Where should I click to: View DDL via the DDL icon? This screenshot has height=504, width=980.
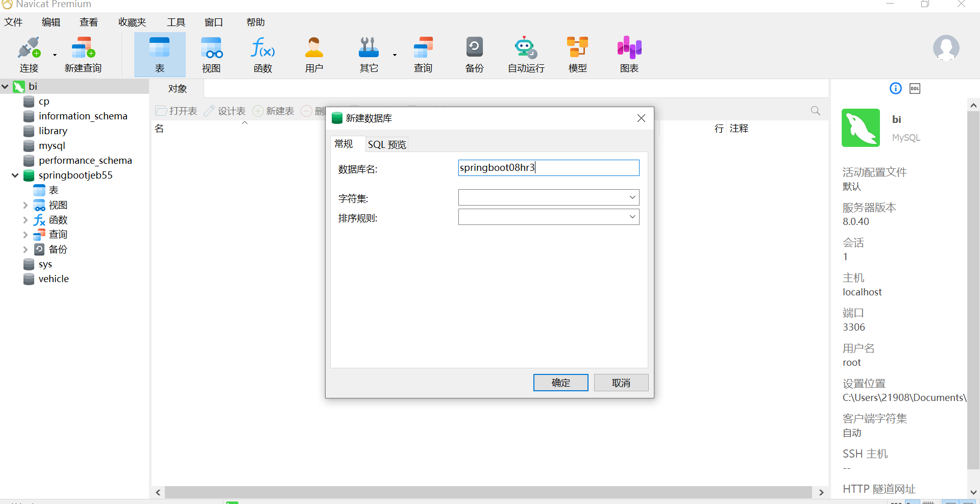(915, 88)
